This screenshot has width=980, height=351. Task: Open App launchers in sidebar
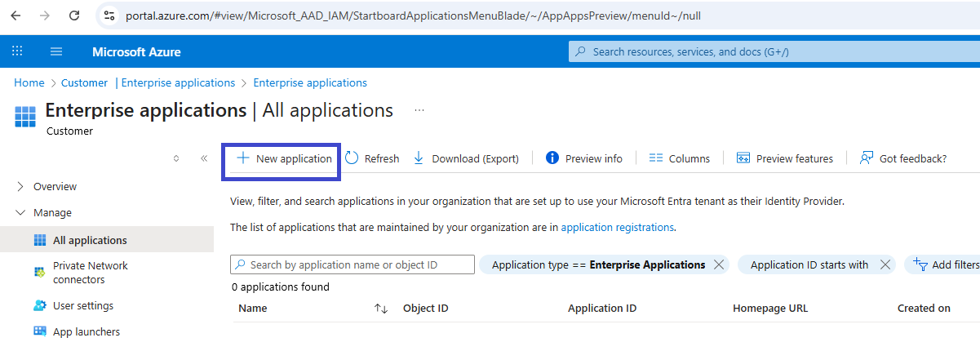86,332
